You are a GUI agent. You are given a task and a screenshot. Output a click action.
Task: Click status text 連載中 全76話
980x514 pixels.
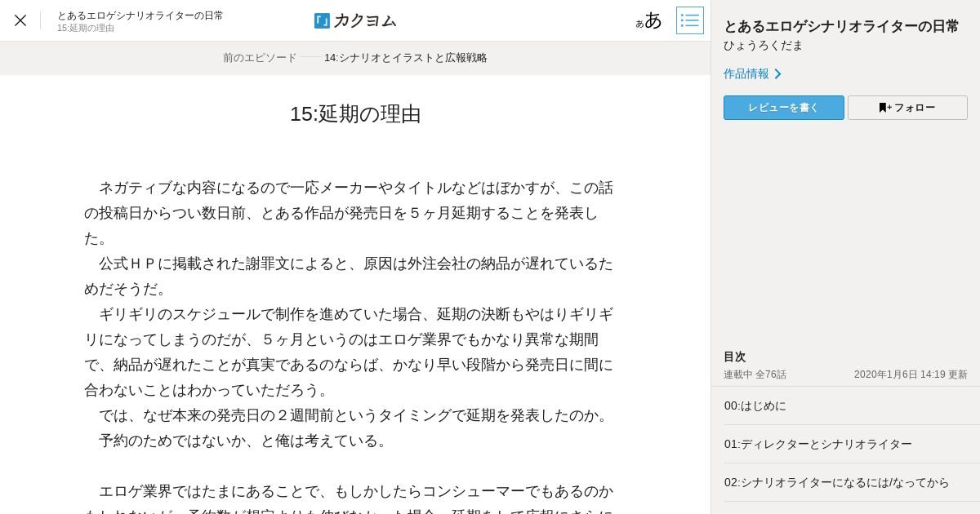coord(755,374)
